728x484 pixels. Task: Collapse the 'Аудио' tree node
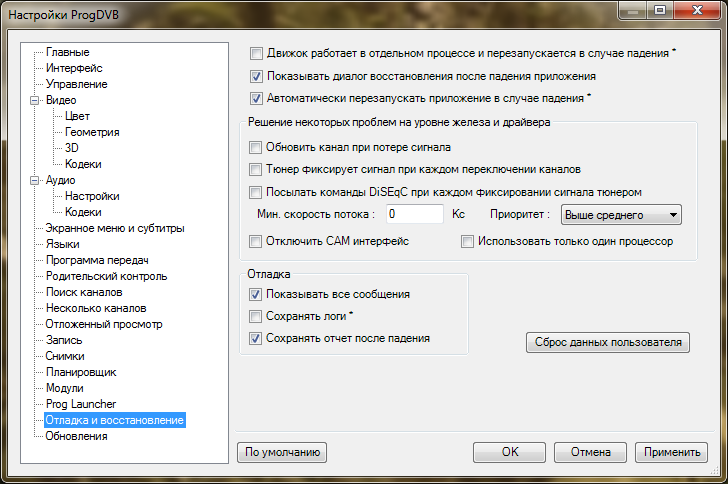coord(35,180)
